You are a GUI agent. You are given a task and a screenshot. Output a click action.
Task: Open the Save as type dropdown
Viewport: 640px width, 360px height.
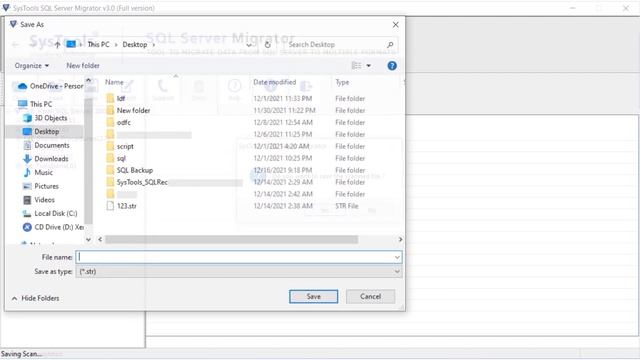coord(239,271)
